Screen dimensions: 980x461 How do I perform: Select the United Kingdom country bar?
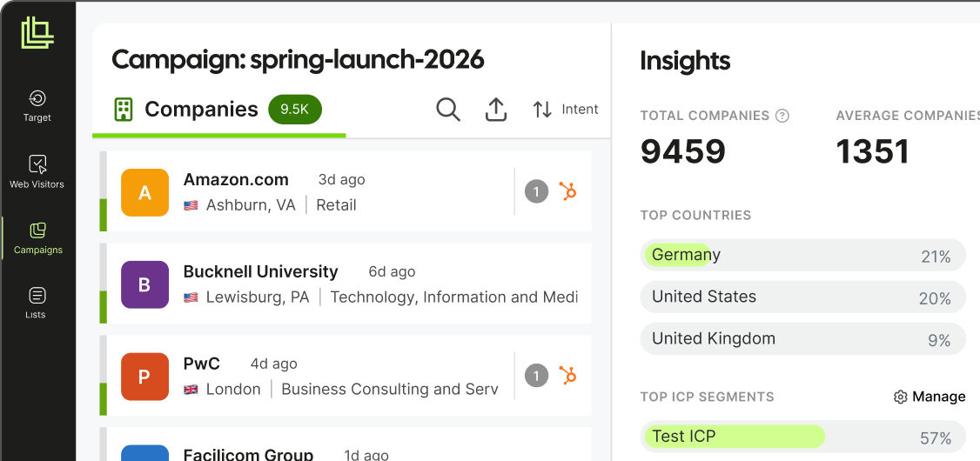point(803,338)
